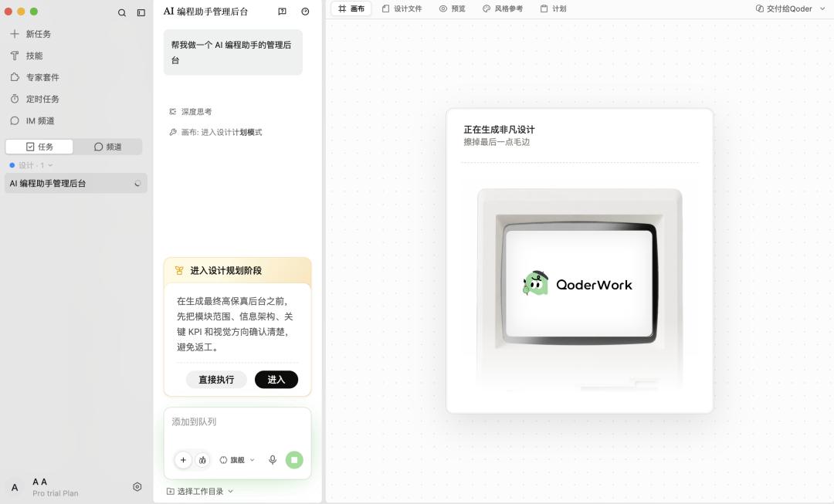Click the Pro trial Plan label
834x504 pixels.
[56, 493]
